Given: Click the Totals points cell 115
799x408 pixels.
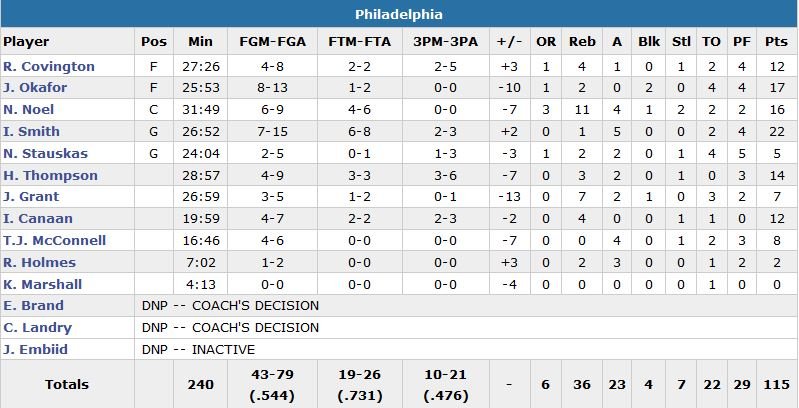Looking at the screenshot, I should point(776,384).
